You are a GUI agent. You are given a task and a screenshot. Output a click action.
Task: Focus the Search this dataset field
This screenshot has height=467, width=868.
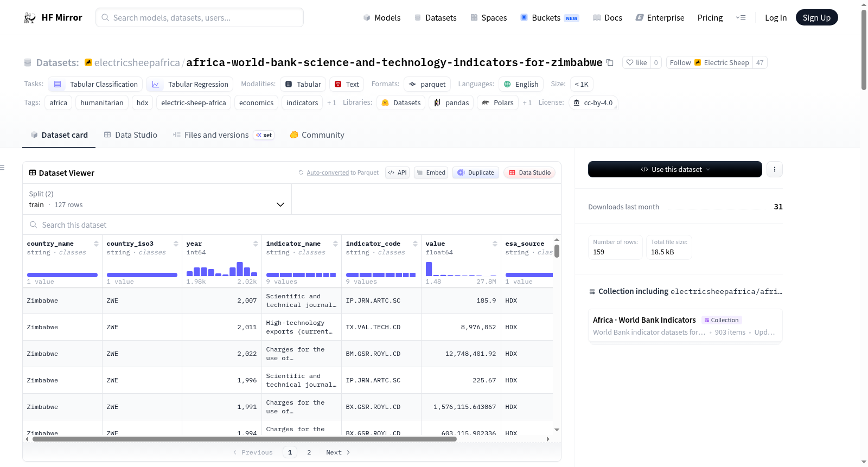pyautogui.click(x=292, y=225)
